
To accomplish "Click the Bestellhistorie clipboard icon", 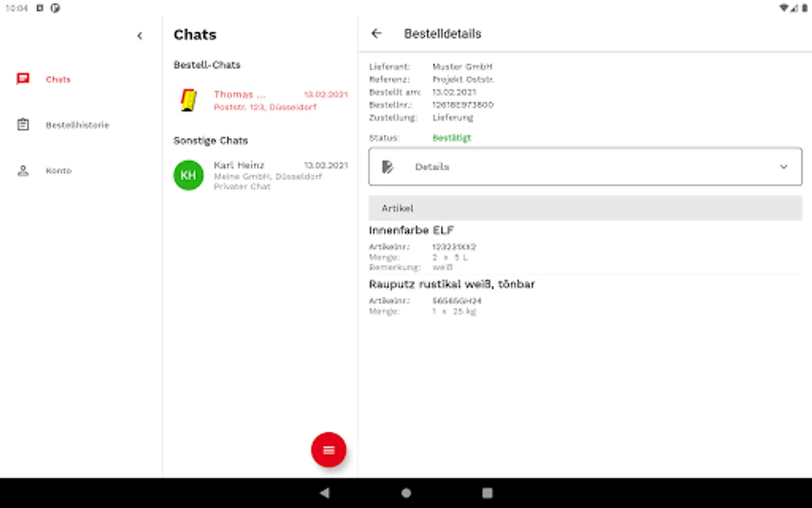I will [23, 125].
